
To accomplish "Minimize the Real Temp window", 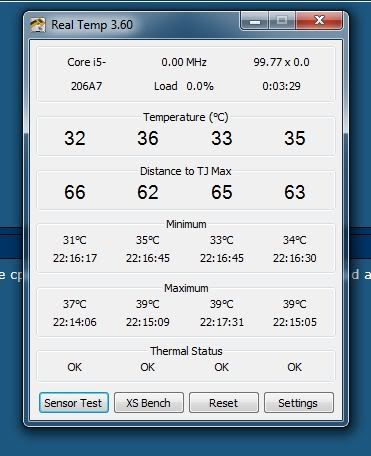I will (255, 21).
